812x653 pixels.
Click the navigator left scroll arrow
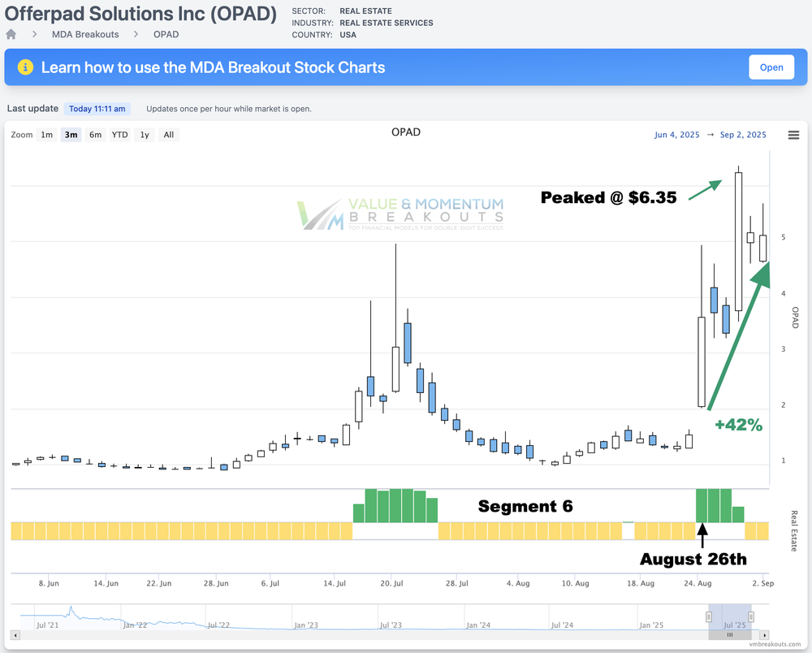point(16,634)
